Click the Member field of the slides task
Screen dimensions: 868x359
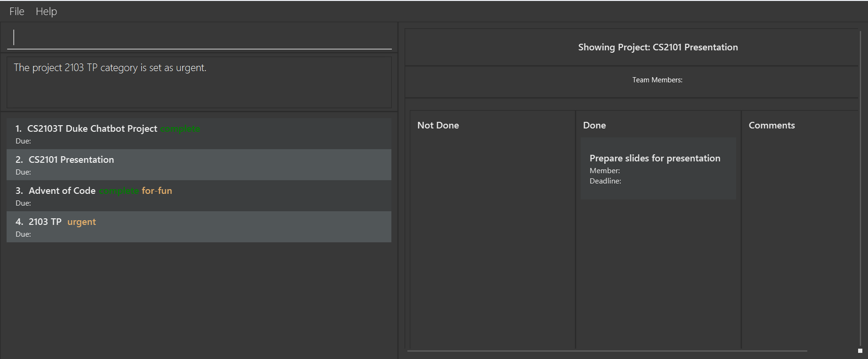pyautogui.click(x=605, y=170)
